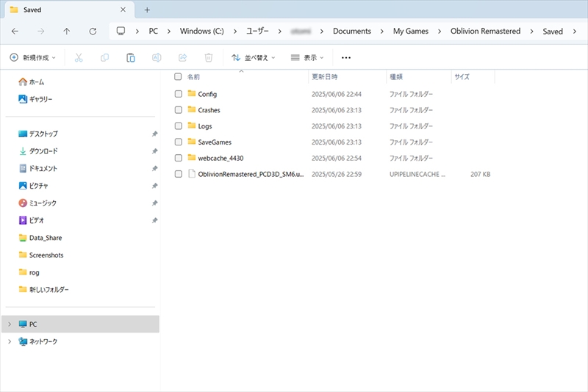
Task: Expand chevron after Saved in address bar
Action: [575, 32]
